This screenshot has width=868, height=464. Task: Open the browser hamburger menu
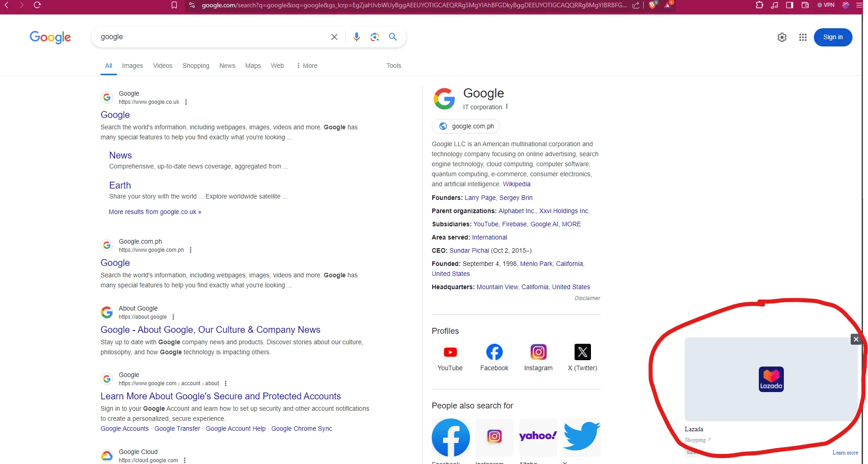(859, 5)
